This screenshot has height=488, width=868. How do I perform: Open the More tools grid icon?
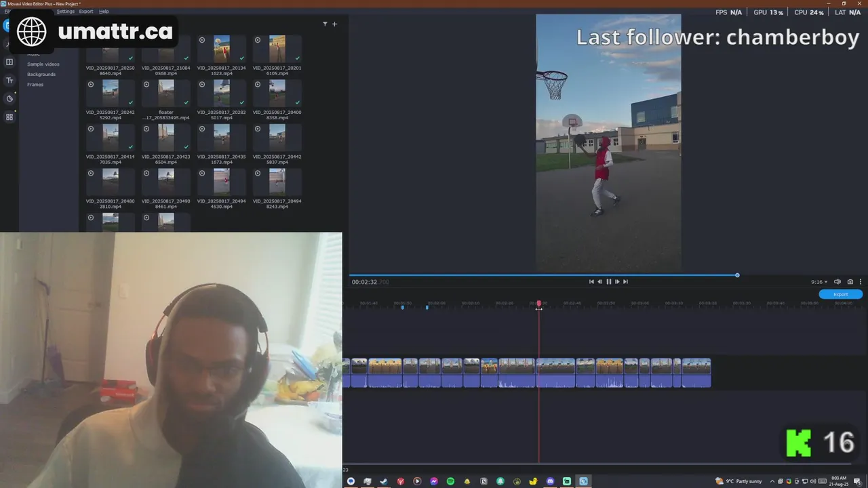[9, 117]
